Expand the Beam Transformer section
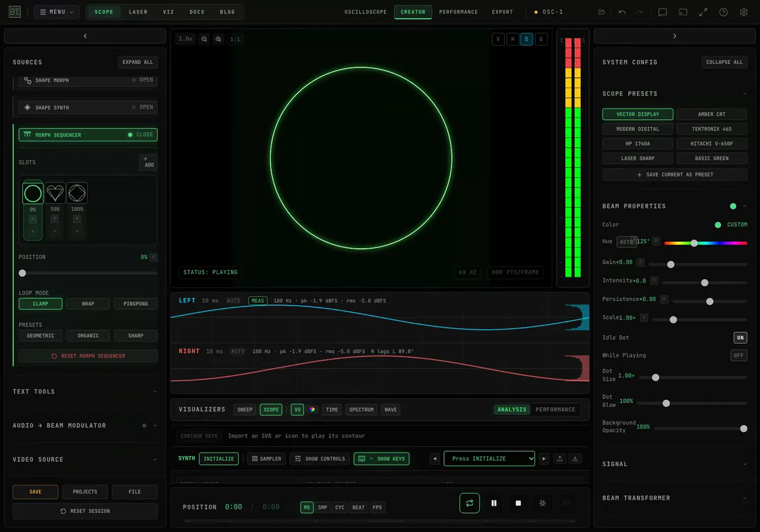The height and width of the screenshot is (532, 760). point(674,498)
